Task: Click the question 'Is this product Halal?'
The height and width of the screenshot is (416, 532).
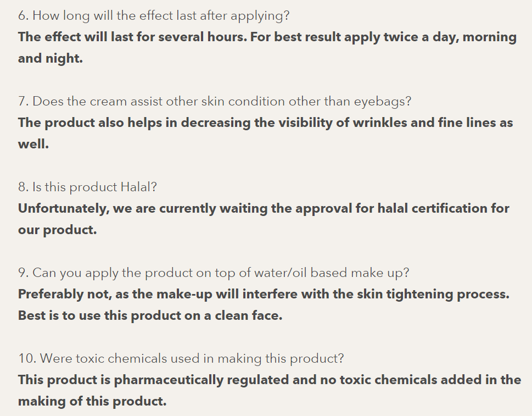Action: tap(88, 187)
